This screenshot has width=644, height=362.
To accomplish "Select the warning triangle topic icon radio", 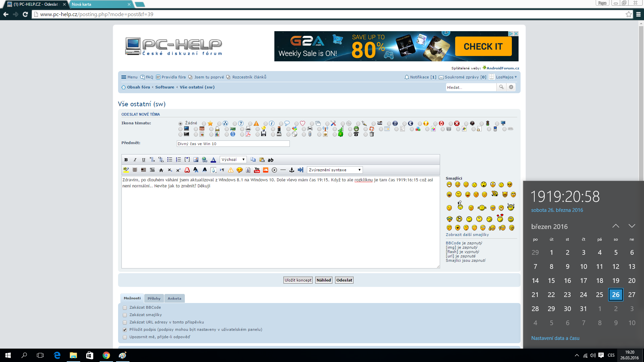I will coord(250,124).
